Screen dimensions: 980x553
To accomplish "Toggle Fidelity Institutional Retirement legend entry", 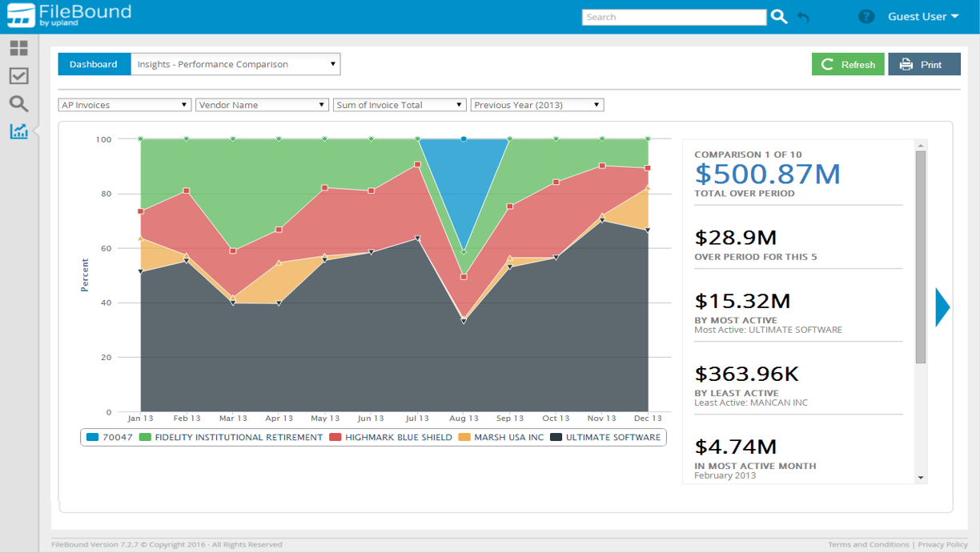I will (231, 438).
